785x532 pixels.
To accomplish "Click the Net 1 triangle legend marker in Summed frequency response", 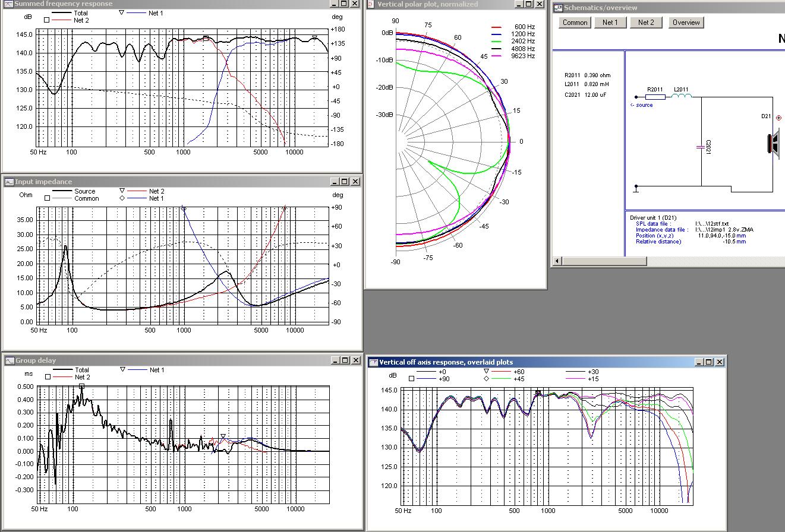I will (x=122, y=12).
